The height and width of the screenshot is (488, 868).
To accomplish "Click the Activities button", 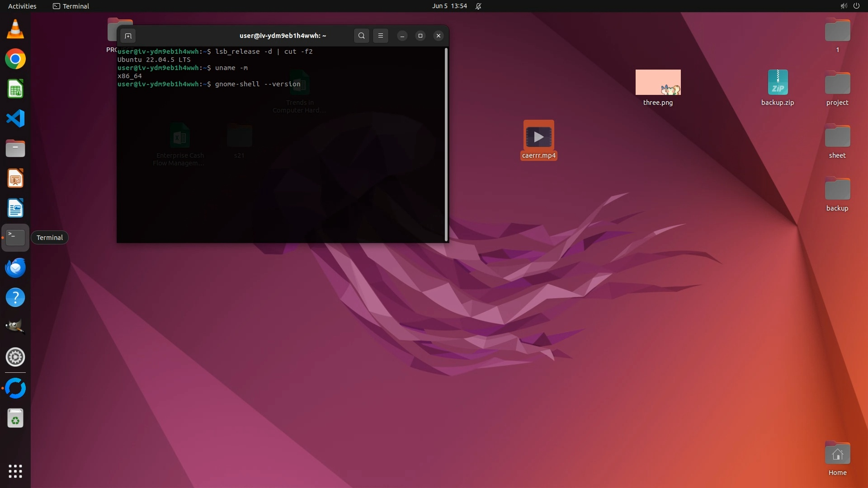I will [22, 6].
